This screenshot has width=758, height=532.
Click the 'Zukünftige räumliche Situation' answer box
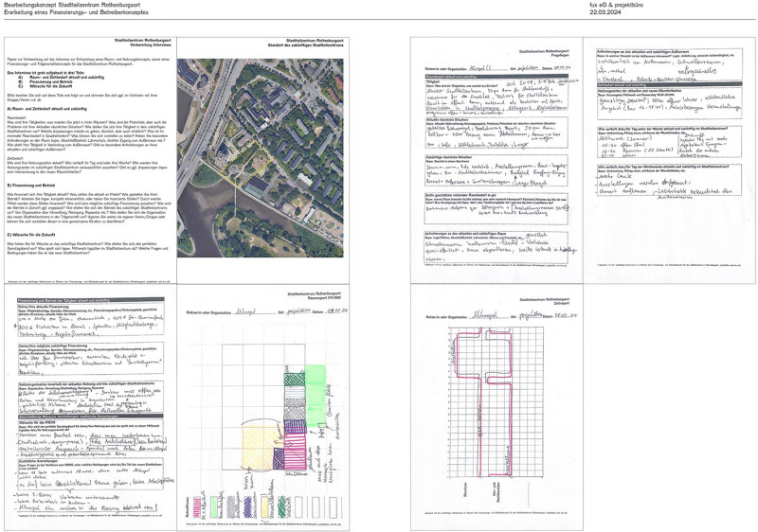coord(496,170)
